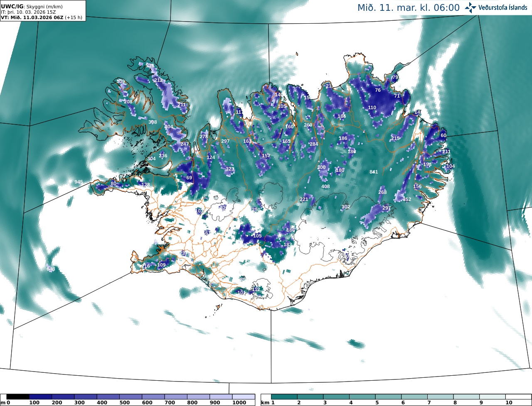Click the visibility value 300 on the map
The height and width of the screenshot is (406, 532).
tap(321, 167)
